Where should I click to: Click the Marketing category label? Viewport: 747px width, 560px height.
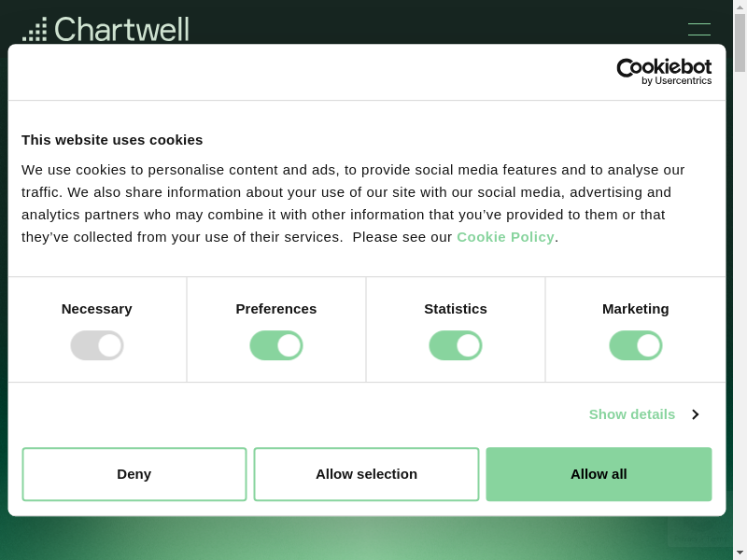coord(636,309)
